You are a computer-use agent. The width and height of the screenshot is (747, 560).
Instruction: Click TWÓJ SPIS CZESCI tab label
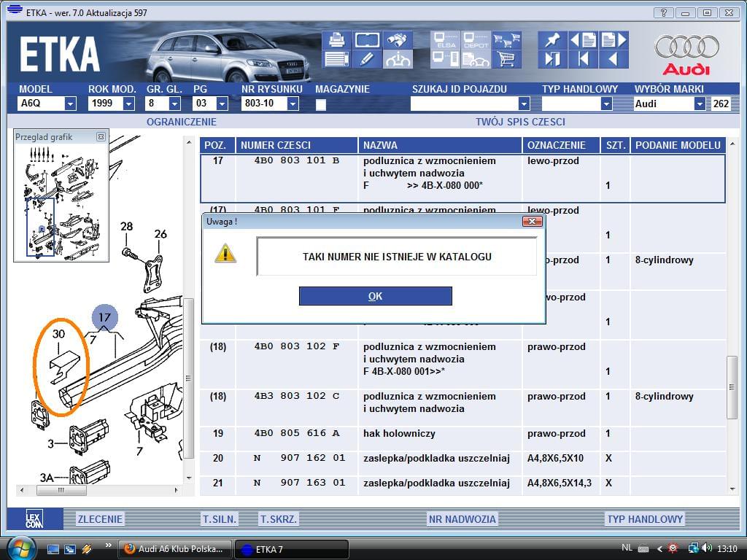[x=520, y=122]
